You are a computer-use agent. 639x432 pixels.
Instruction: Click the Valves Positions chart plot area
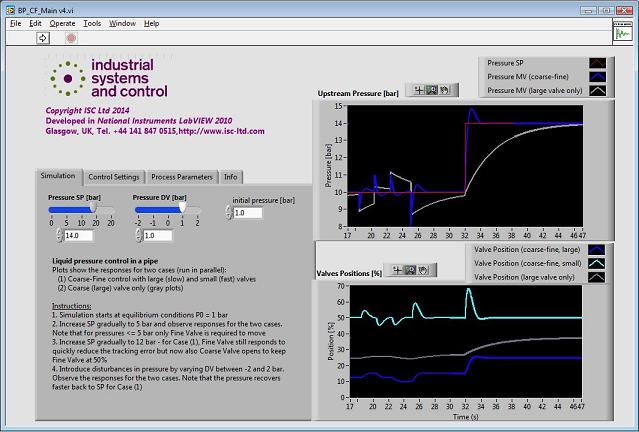[x=466, y=342]
